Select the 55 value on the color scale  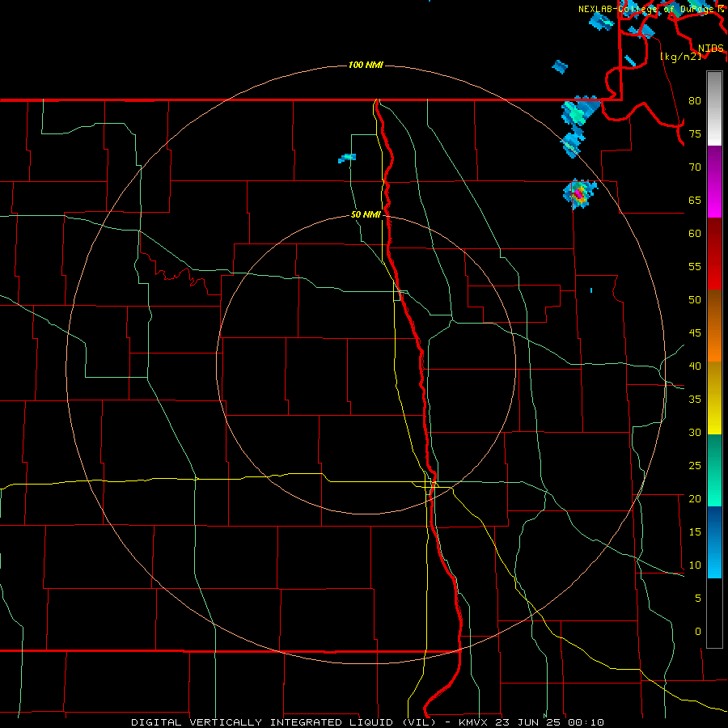coord(695,266)
